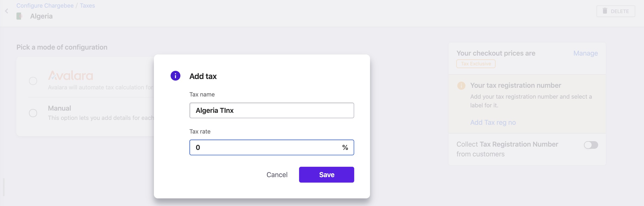This screenshot has width=644, height=206.
Task: Select the Manual configuration radio button
Action: (33, 113)
